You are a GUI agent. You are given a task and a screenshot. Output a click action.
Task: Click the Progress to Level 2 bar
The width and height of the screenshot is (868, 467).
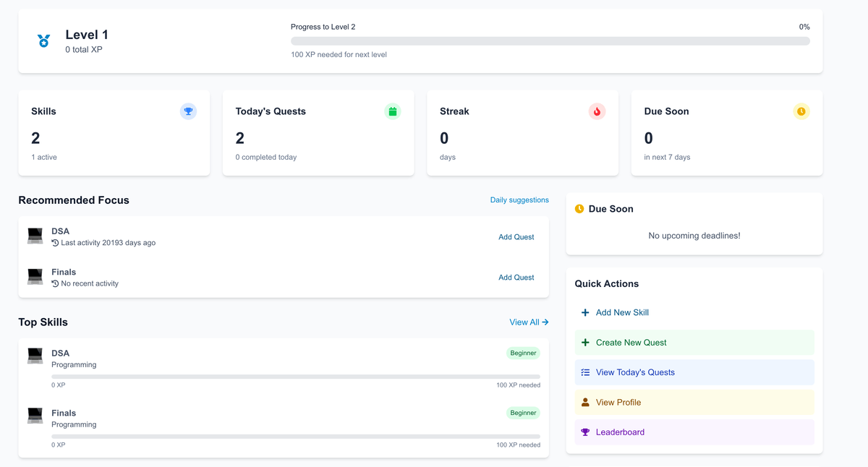click(x=550, y=41)
